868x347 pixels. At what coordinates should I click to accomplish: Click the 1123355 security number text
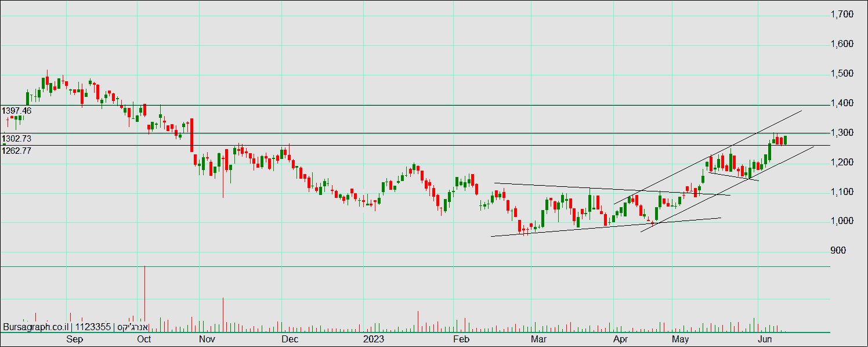(x=92, y=327)
